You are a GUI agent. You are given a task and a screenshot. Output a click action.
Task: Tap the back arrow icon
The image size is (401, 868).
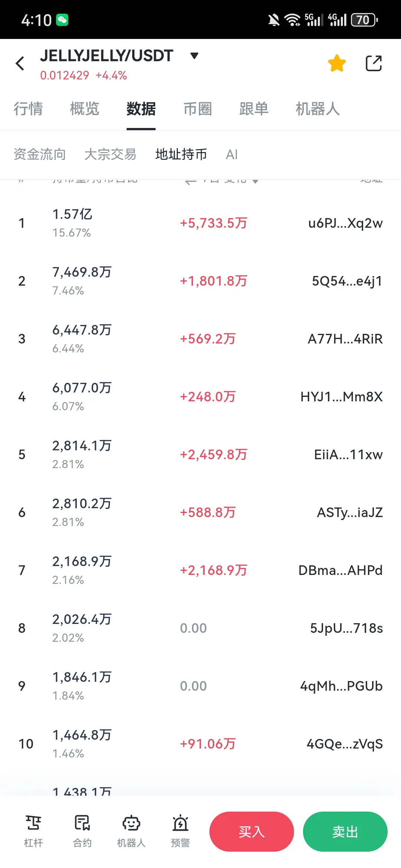pyautogui.click(x=20, y=63)
